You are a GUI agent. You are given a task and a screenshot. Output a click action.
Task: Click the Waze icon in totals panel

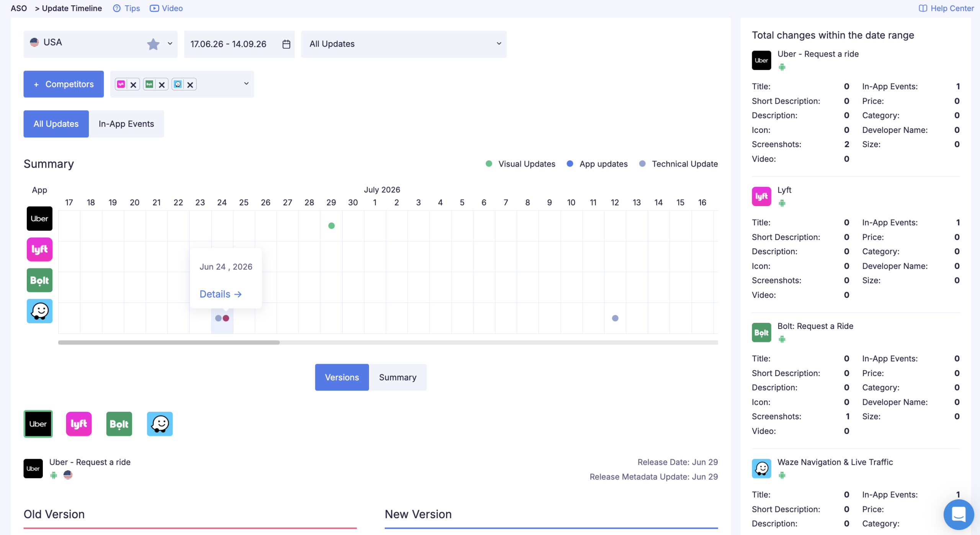click(761, 468)
